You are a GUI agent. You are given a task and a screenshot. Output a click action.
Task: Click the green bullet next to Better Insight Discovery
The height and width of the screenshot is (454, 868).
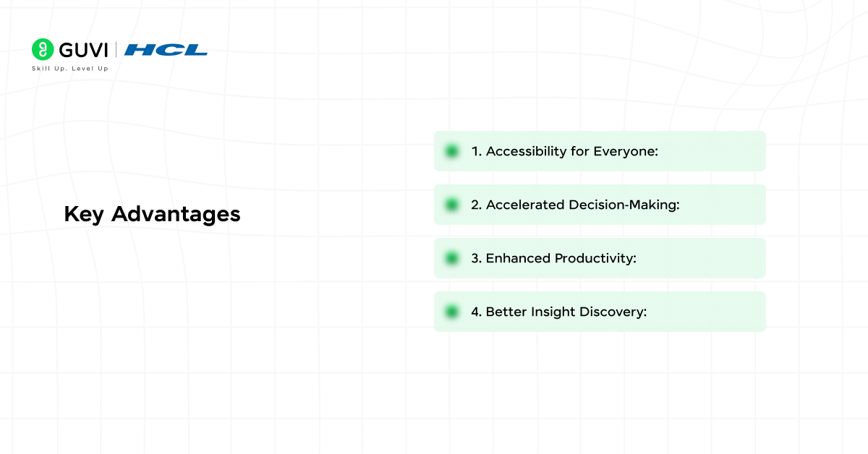point(452,312)
